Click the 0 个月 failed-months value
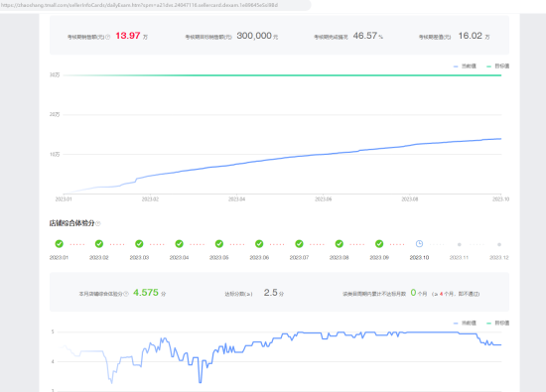The height and width of the screenshot is (392, 546). pos(419,293)
